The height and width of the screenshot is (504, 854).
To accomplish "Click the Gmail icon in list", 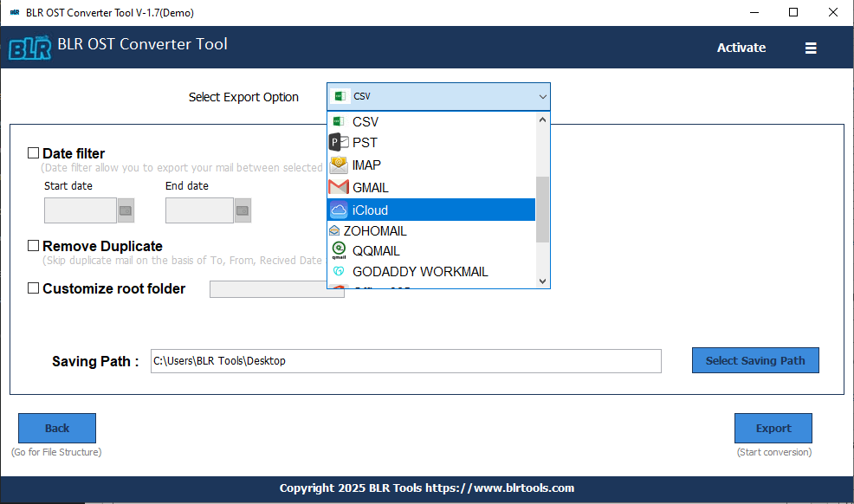I will click(x=339, y=187).
